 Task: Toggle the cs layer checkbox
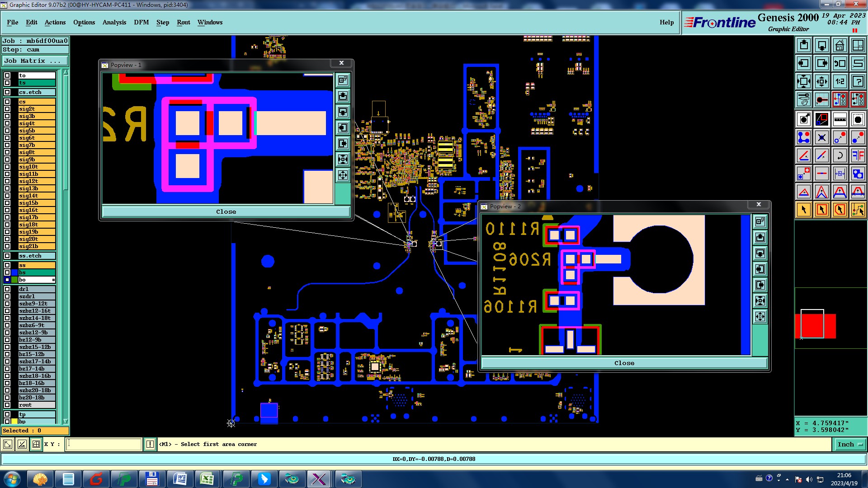[x=7, y=102]
